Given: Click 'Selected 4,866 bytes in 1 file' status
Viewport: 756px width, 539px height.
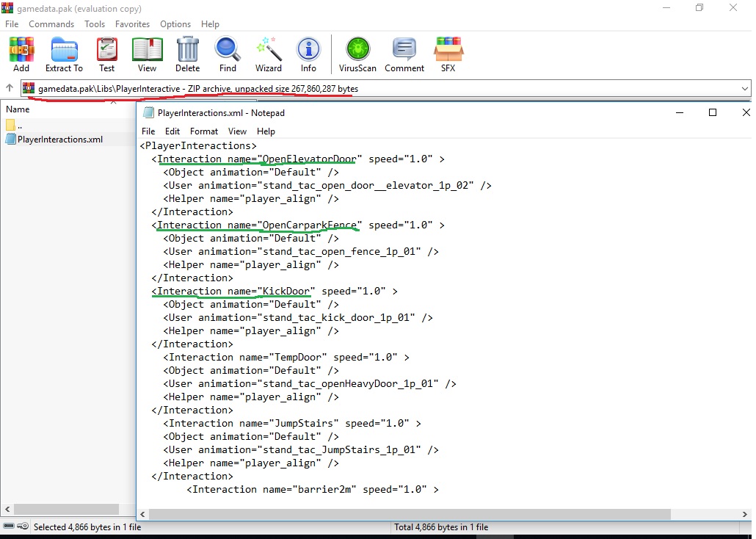Looking at the screenshot, I should click(x=87, y=527).
